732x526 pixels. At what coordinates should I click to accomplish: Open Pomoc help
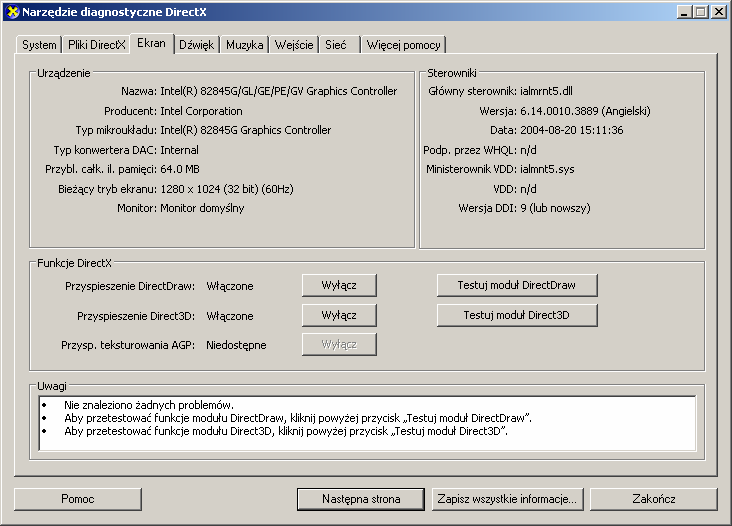78,499
